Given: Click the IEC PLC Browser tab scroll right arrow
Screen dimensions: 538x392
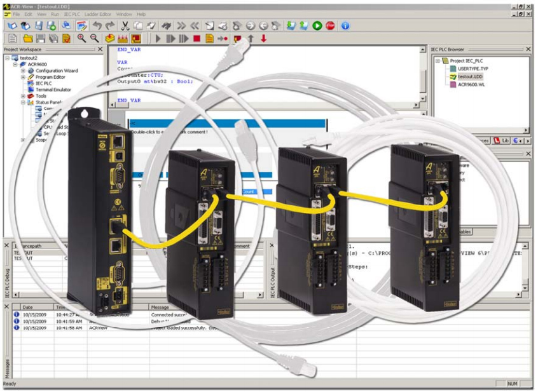Looking at the screenshot, I should (528, 141).
